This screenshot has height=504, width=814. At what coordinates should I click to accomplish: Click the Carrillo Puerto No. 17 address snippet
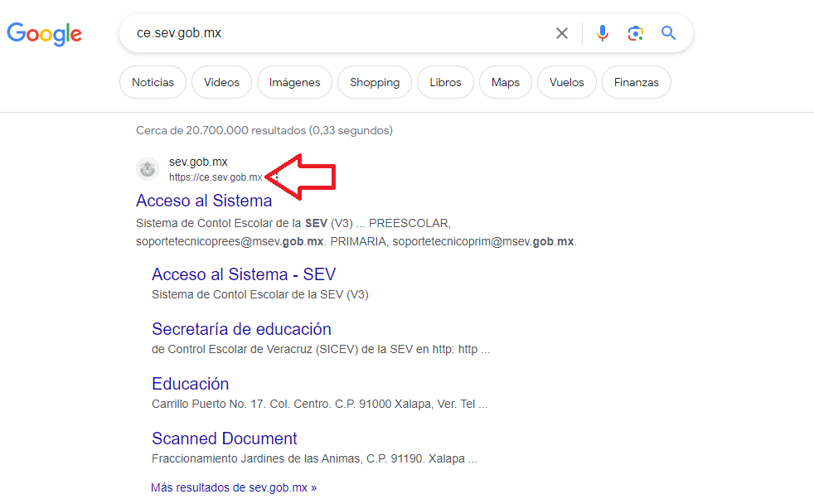click(x=319, y=404)
